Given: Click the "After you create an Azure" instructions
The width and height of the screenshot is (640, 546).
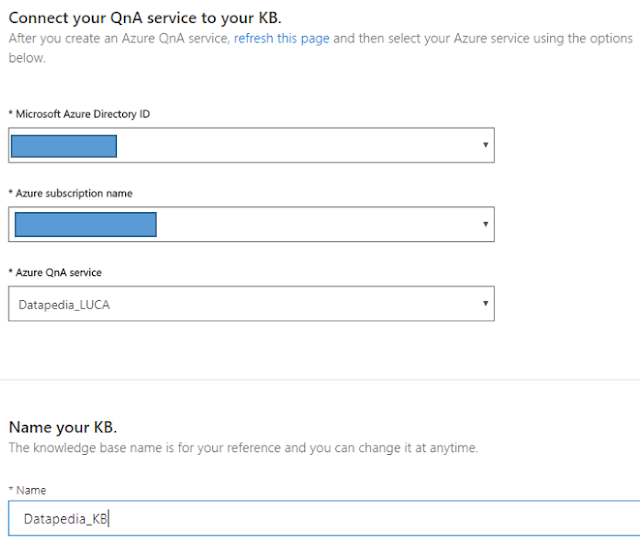Looking at the screenshot, I should pos(119,38).
